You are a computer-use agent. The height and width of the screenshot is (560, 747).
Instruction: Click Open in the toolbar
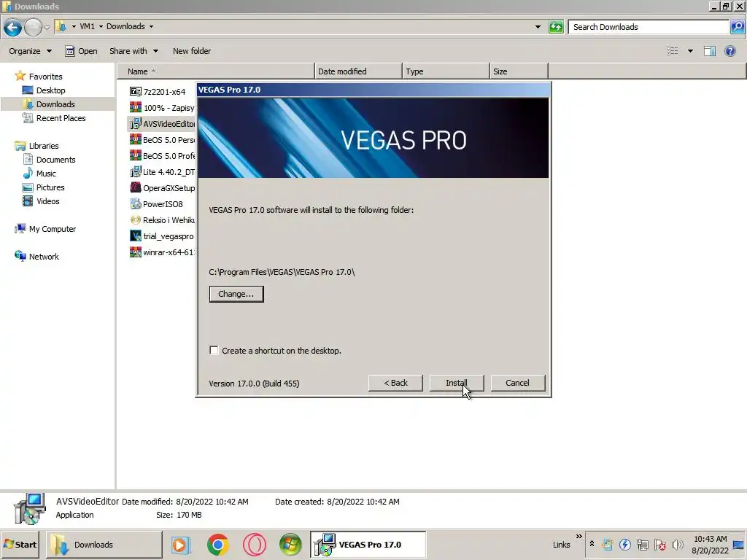81,51
